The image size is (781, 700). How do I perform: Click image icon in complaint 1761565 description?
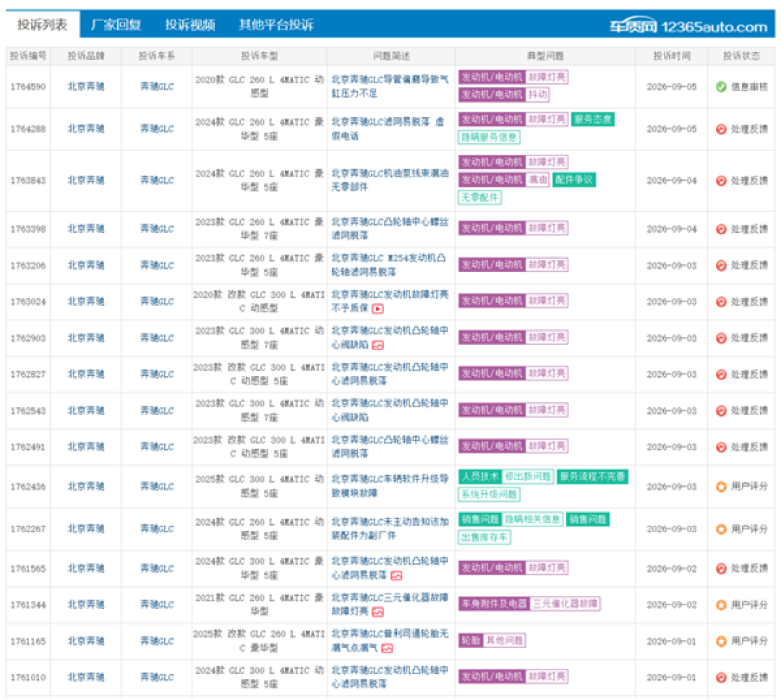pyautogui.click(x=396, y=576)
